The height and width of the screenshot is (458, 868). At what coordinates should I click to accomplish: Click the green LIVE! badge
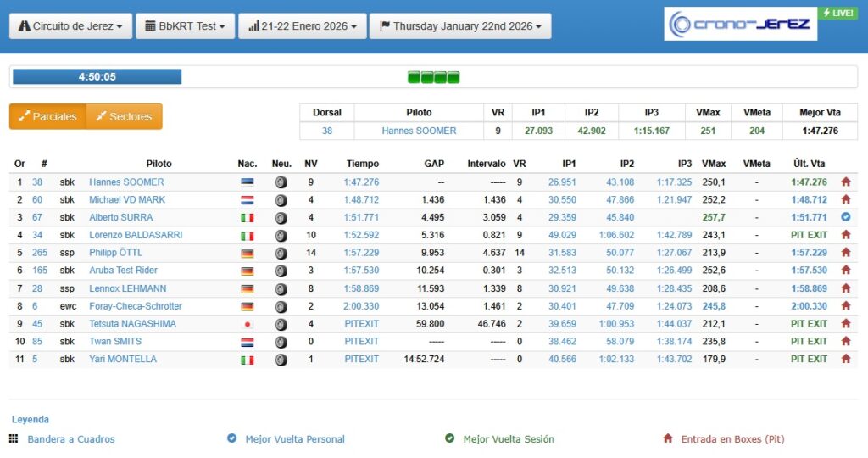tap(837, 14)
